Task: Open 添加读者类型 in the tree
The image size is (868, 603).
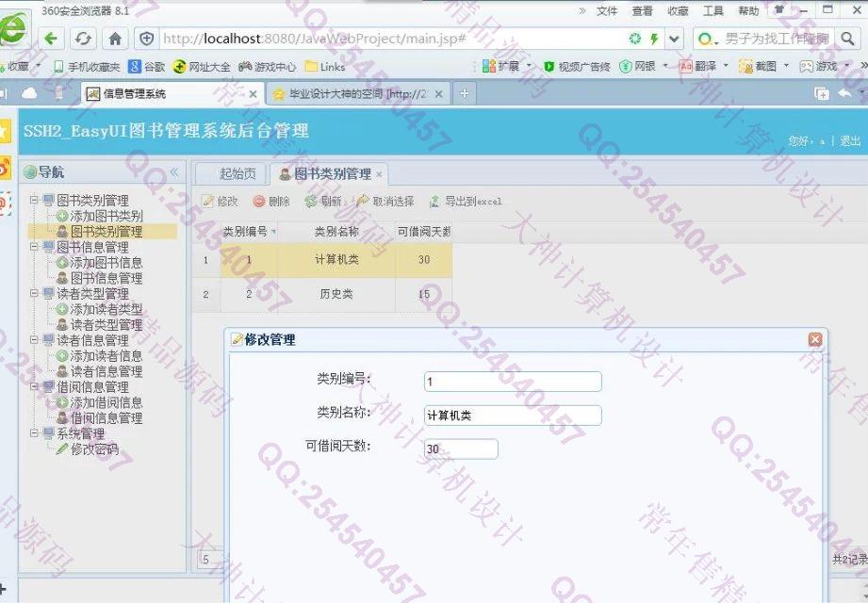Action: click(x=100, y=309)
